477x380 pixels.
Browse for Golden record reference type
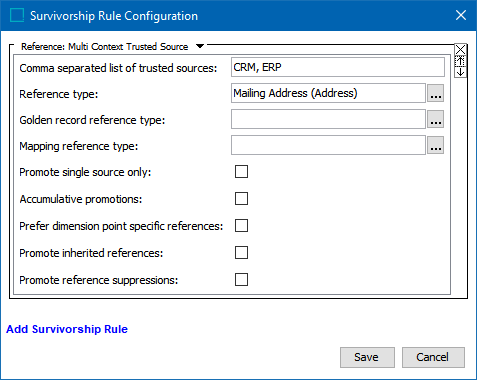(436, 119)
